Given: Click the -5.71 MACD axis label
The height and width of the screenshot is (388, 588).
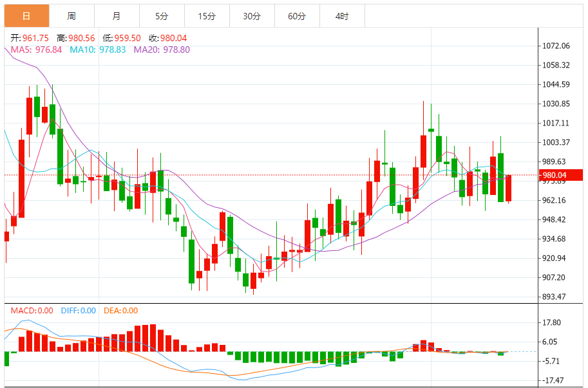Looking at the screenshot, I should (550, 361).
